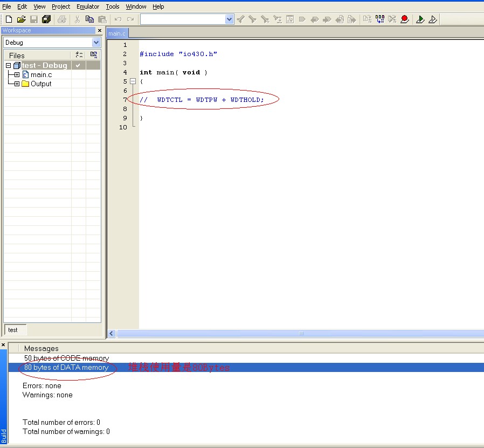
Task: Click the red Toggle Breakpoint icon
Action: point(405,19)
